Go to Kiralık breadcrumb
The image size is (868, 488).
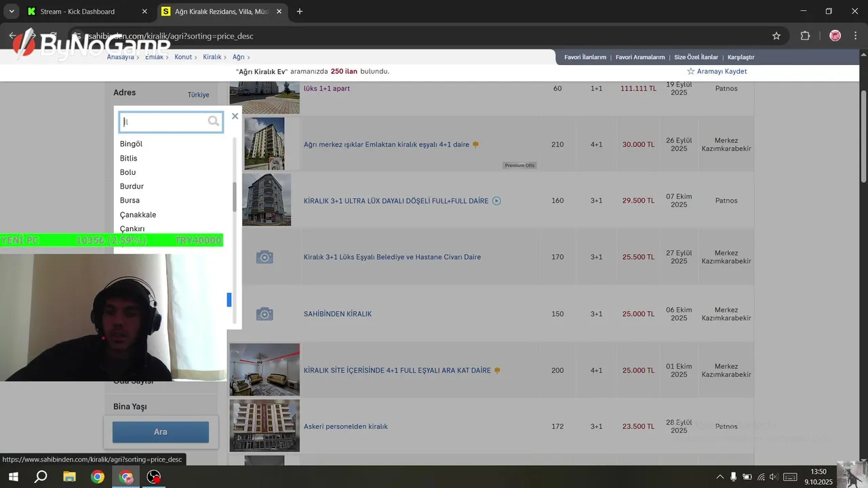tap(212, 57)
